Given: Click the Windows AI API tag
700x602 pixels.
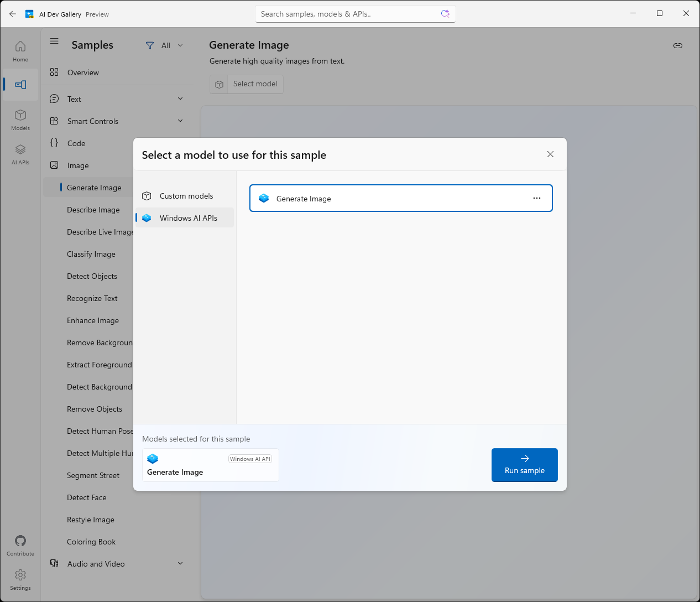Looking at the screenshot, I should (x=250, y=459).
